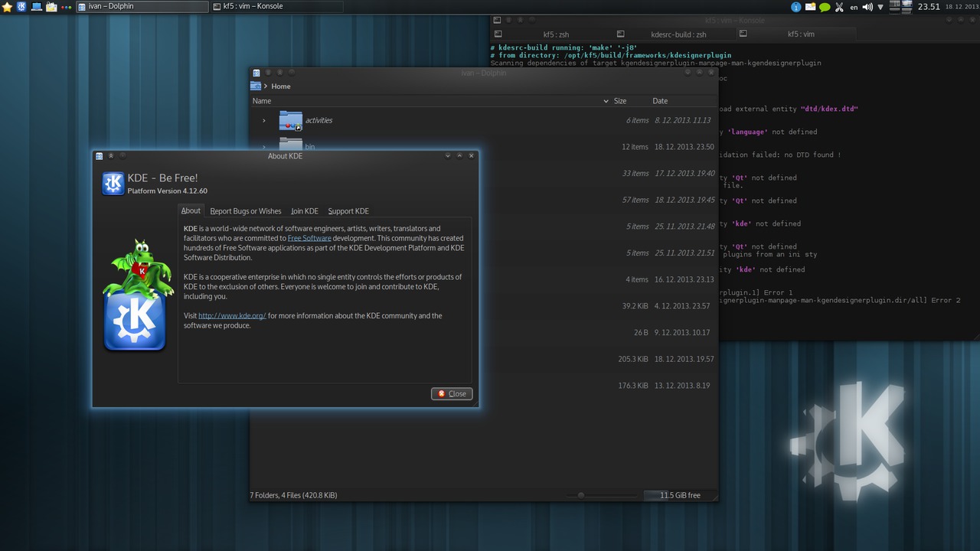Open the KDE application launcher icon
This screenshot has width=980, height=551.
pyautogui.click(x=21, y=7)
